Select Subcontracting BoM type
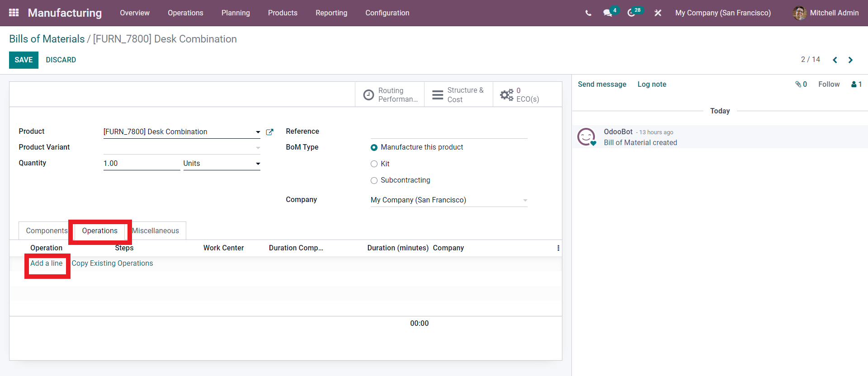Viewport: 868px width, 376px height. tap(374, 180)
